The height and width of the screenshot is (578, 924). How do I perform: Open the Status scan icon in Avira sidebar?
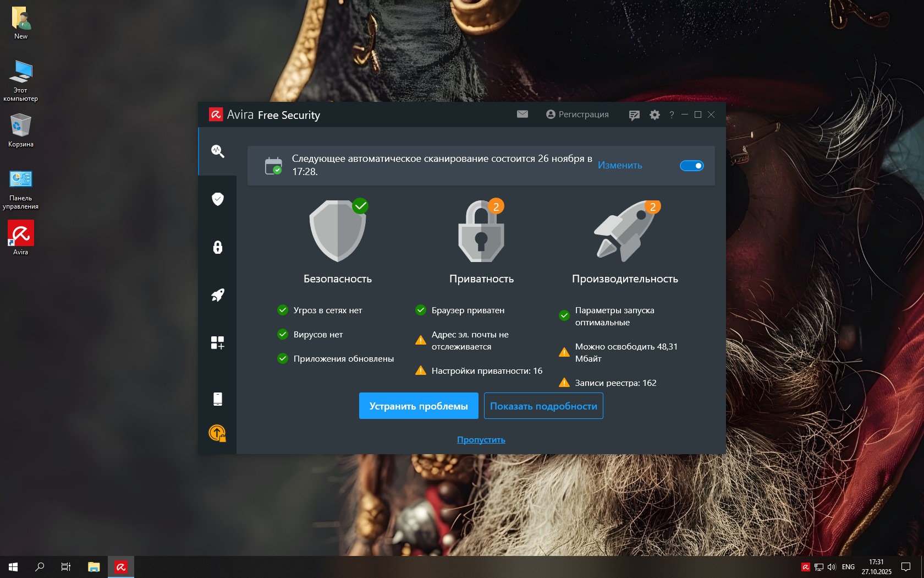click(x=218, y=151)
